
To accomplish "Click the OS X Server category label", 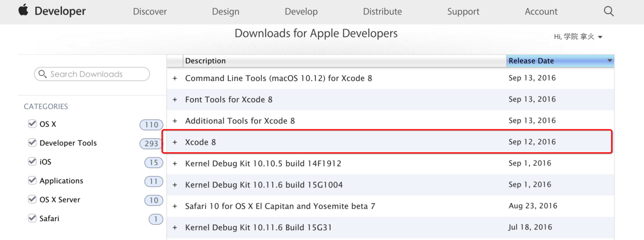I will point(60,199).
